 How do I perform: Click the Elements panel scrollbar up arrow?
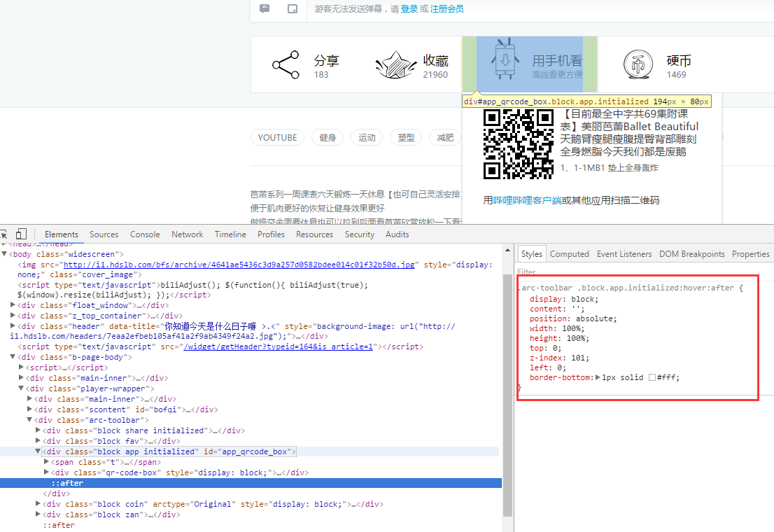click(507, 251)
